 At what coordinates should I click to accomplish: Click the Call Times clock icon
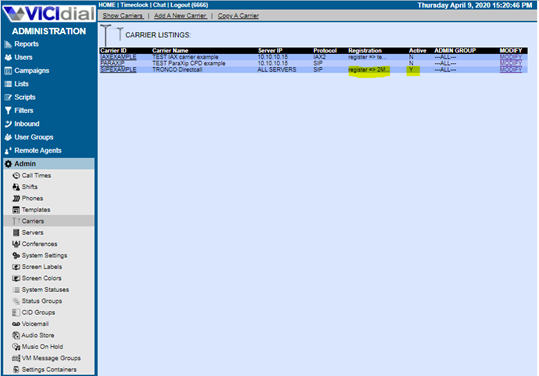pyautogui.click(x=16, y=176)
